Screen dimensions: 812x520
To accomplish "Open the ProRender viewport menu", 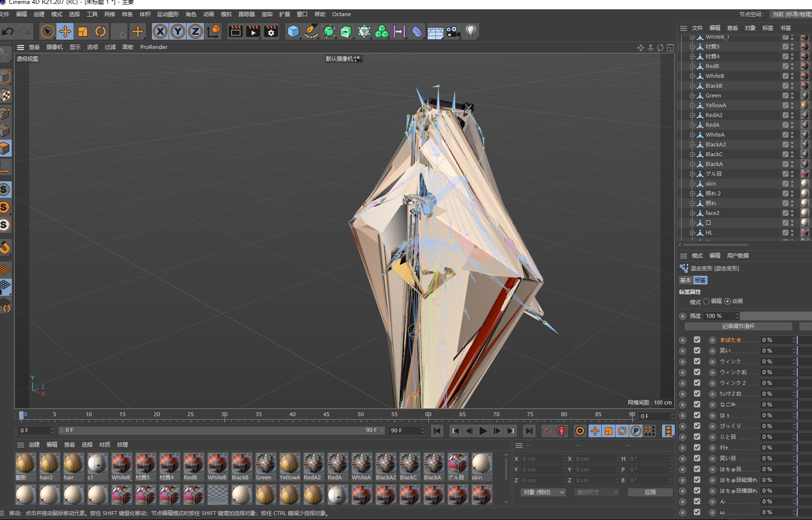I will (x=154, y=47).
